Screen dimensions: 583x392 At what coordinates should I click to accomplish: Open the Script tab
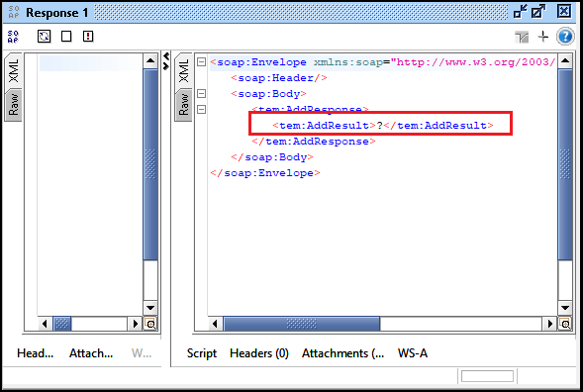click(202, 353)
